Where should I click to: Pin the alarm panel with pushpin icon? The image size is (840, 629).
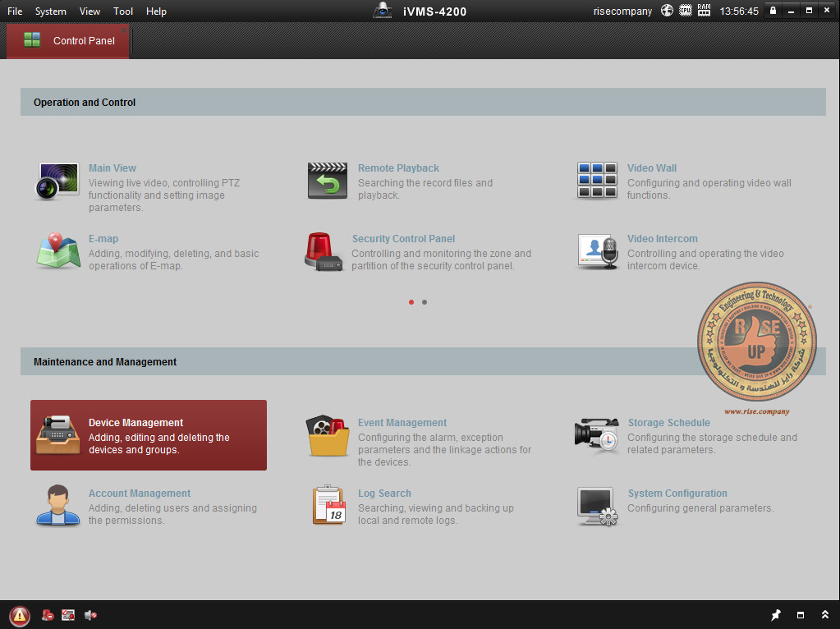[x=775, y=615]
